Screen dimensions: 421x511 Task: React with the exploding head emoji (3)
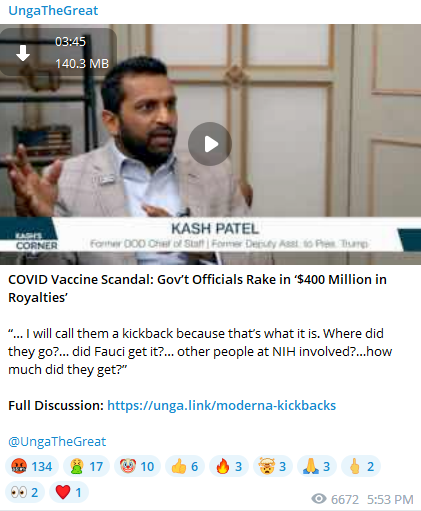tap(273, 466)
